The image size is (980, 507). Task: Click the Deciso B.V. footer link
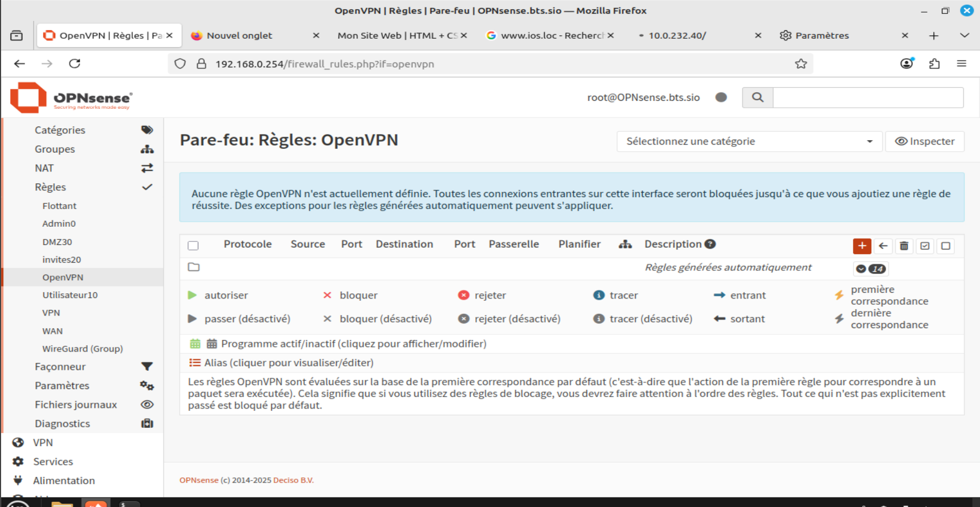pos(293,480)
